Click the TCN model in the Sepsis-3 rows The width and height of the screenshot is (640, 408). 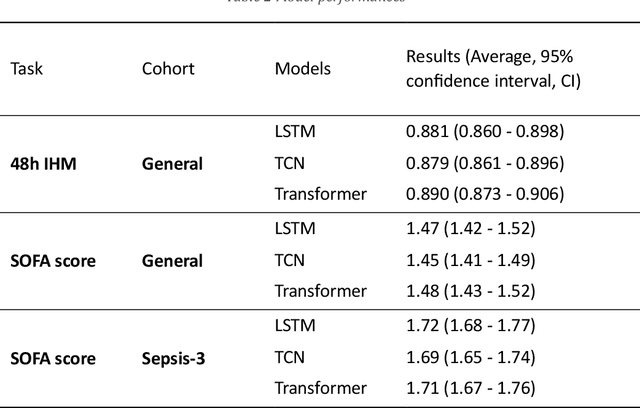[x=290, y=357]
